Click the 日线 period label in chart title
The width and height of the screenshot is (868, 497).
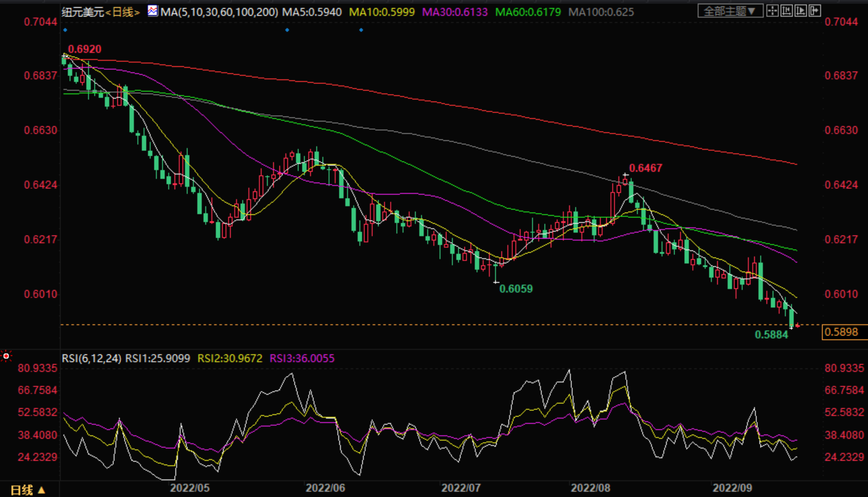(123, 12)
